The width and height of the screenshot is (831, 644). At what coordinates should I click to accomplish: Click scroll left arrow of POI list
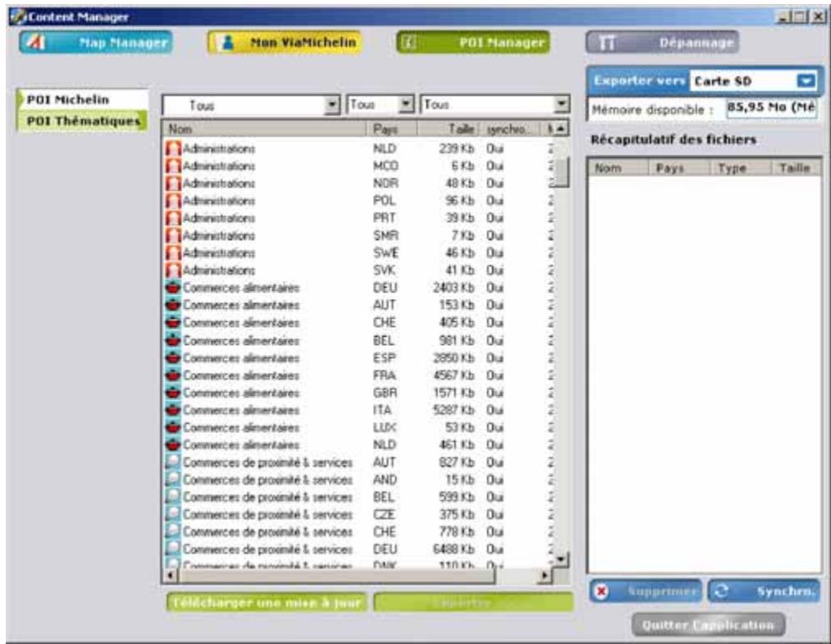pyautogui.click(x=171, y=576)
